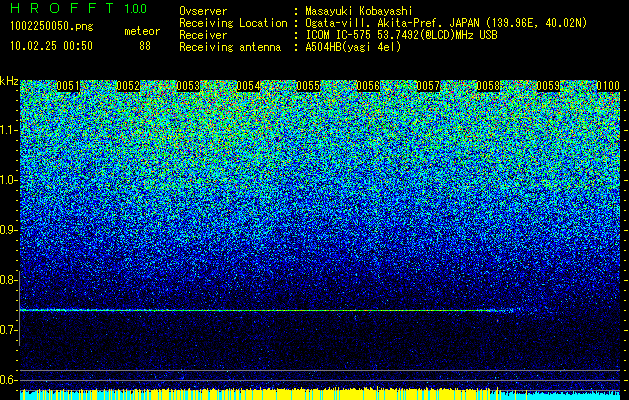
Task: Click the 0058 time marker
Action: [488, 86]
